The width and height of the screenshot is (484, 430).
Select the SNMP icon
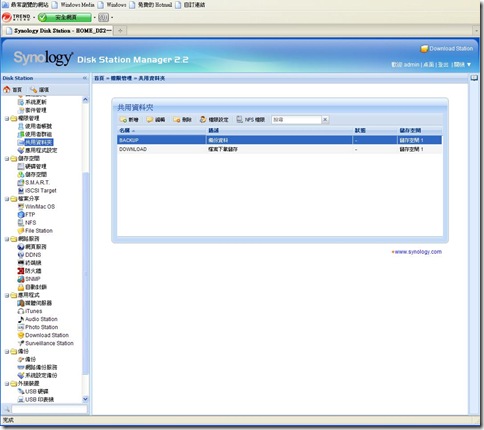(x=21, y=279)
